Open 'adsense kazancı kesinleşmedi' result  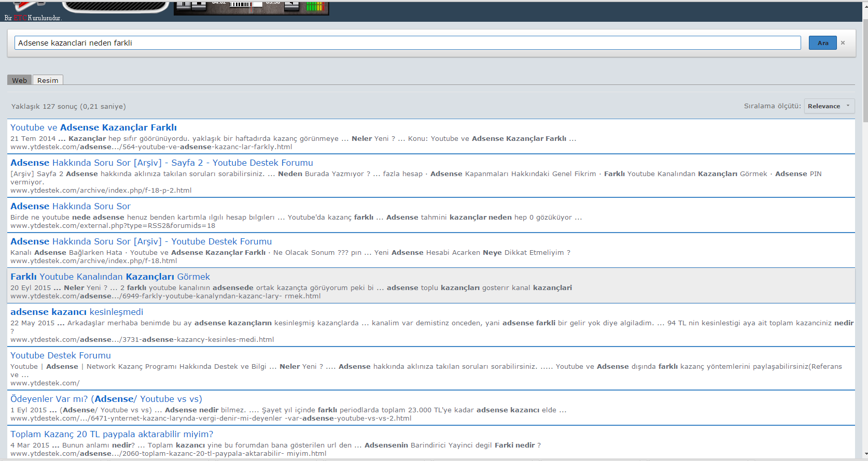coord(77,312)
